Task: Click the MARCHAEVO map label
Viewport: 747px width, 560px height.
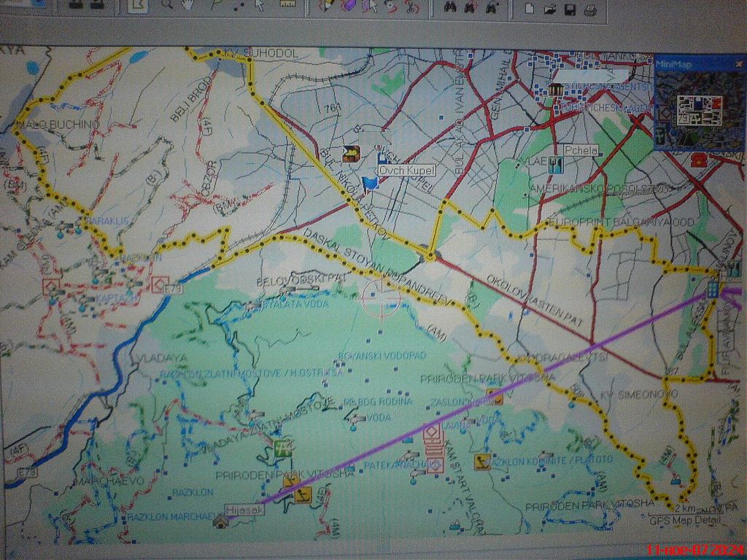Action: click(x=111, y=481)
